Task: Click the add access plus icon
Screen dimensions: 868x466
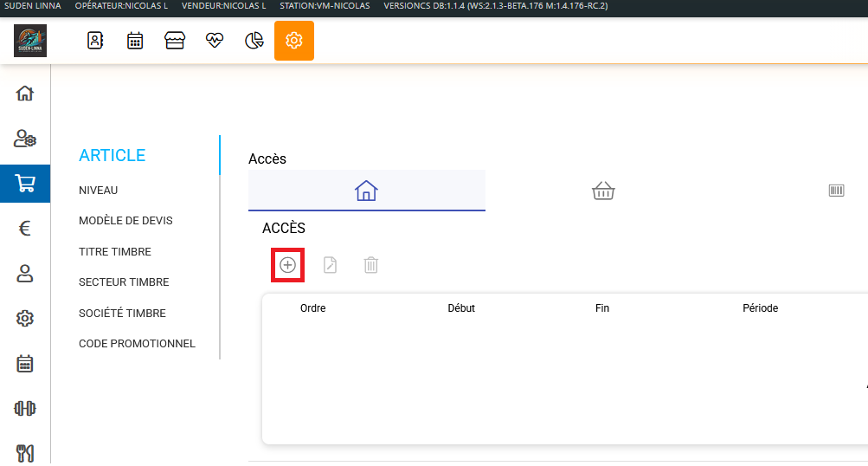Action: pyautogui.click(x=287, y=265)
